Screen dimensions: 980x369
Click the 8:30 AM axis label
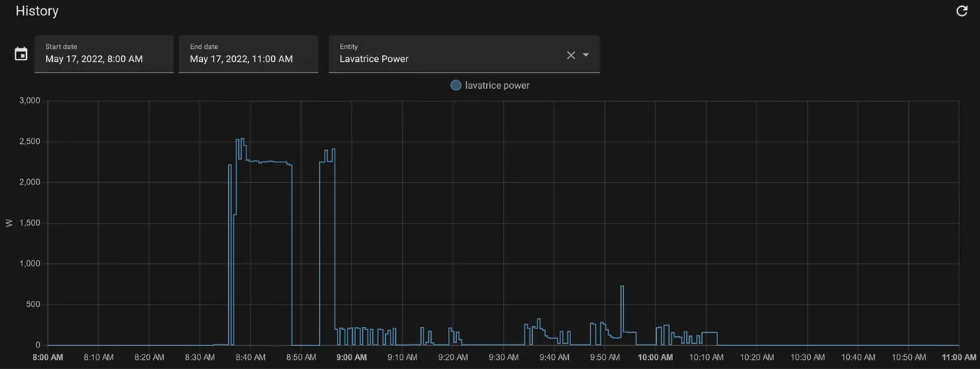(x=200, y=357)
